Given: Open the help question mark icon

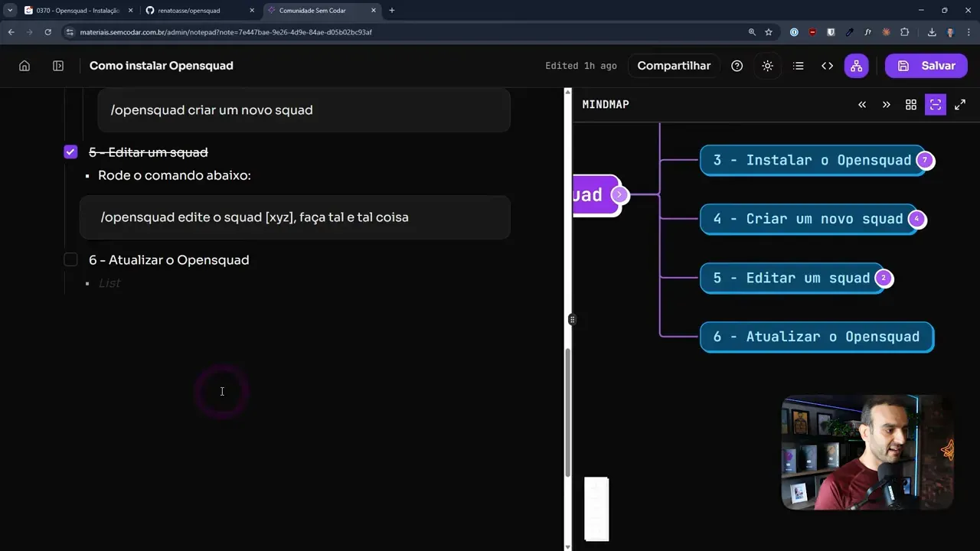Looking at the screenshot, I should pyautogui.click(x=737, y=66).
